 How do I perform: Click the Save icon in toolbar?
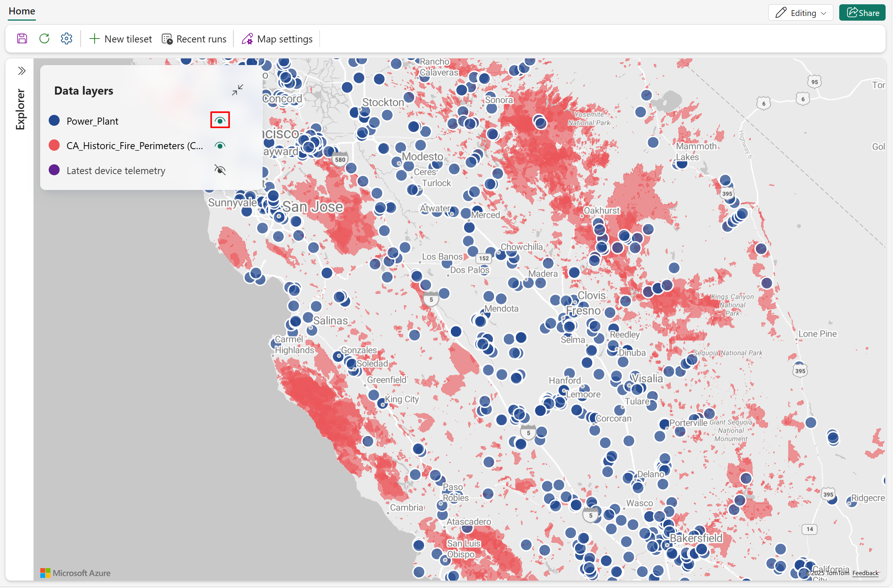click(x=22, y=39)
